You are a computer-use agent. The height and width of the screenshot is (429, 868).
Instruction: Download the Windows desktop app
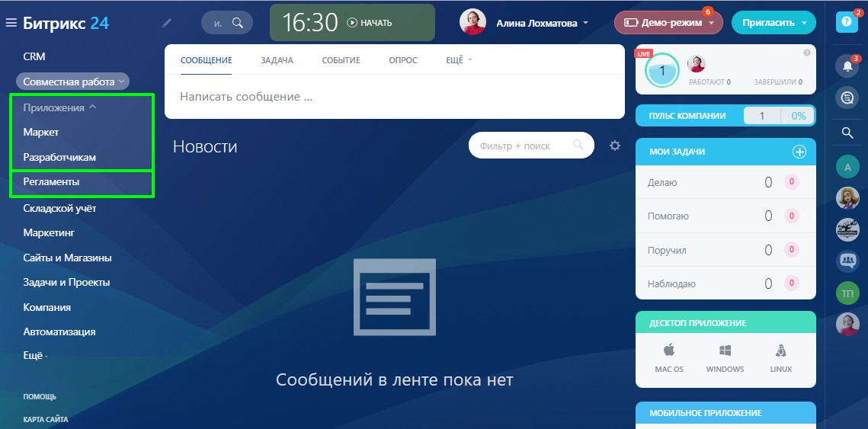click(725, 358)
